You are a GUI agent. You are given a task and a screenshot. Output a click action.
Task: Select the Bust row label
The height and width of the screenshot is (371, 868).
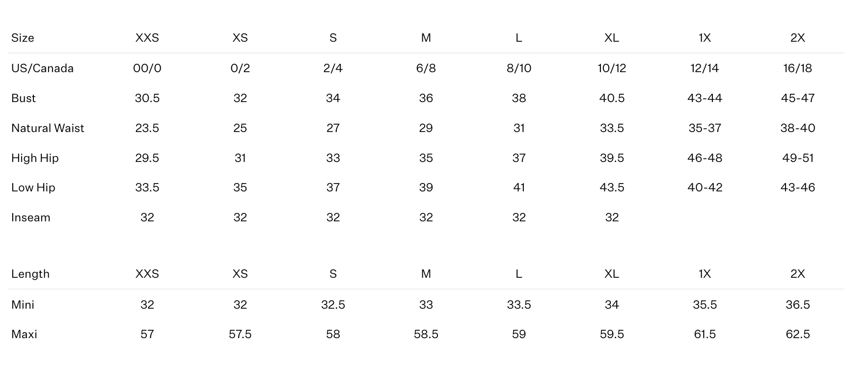tap(24, 98)
